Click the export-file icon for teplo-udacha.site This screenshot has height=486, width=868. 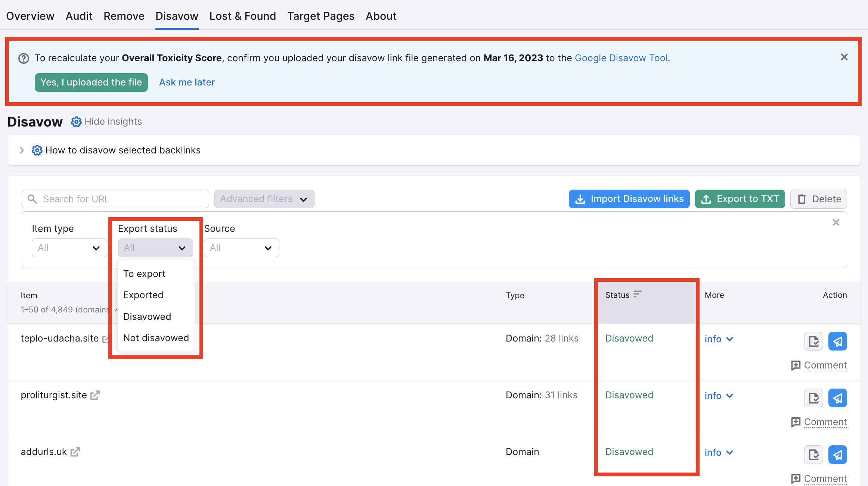coord(813,341)
